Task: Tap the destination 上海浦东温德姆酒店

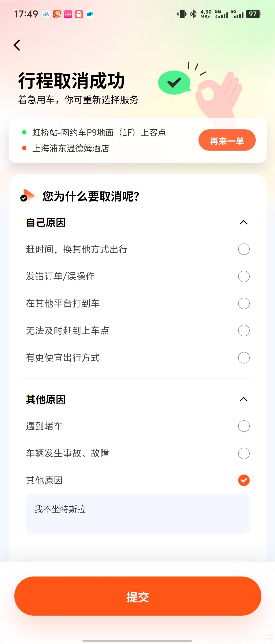Action: click(71, 148)
